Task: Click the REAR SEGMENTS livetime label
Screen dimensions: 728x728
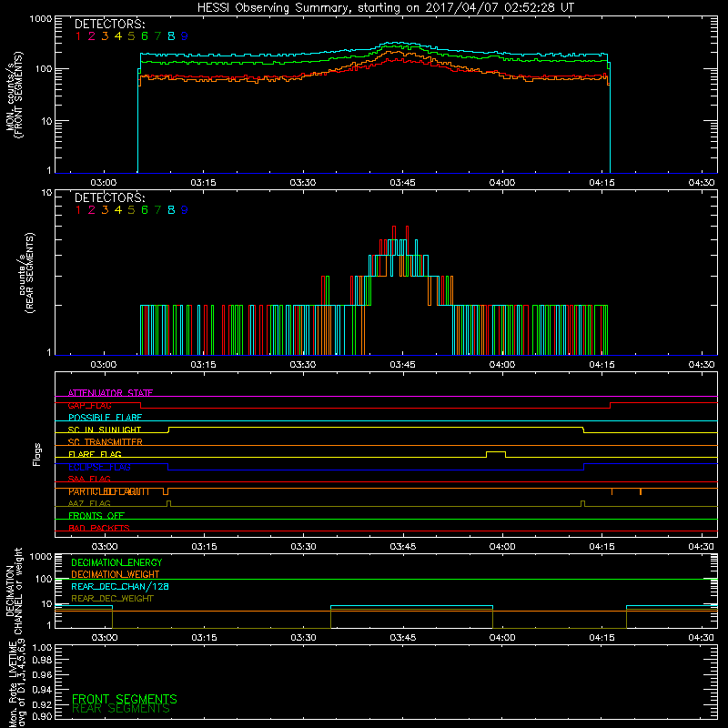Action: (x=121, y=709)
